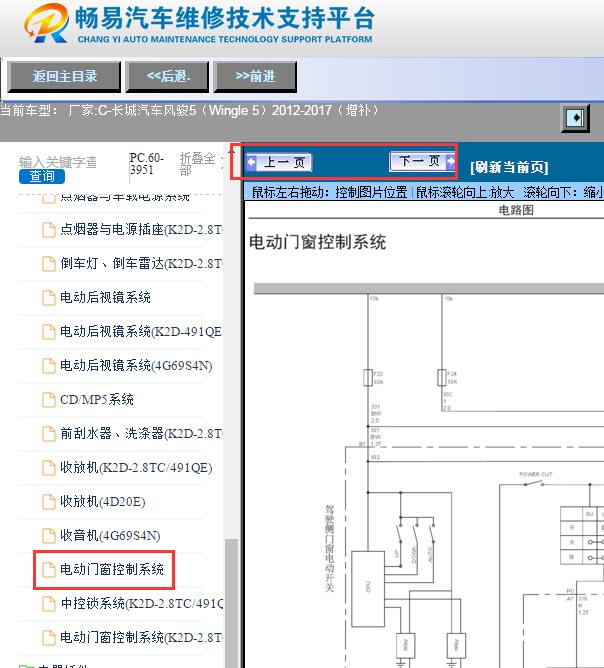This screenshot has height=668, width=604.
Task: Click the PC.60-3951 code text
Action: 147,164
